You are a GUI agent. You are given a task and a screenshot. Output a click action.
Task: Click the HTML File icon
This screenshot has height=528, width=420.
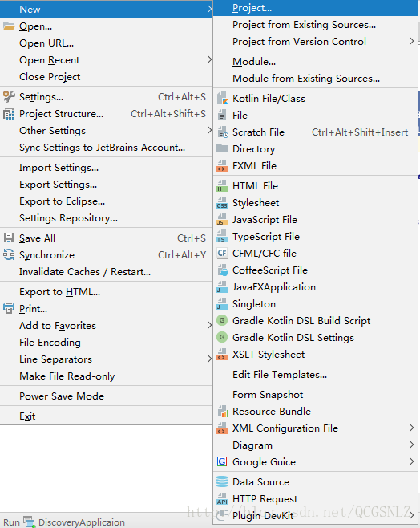tap(222, 186)
